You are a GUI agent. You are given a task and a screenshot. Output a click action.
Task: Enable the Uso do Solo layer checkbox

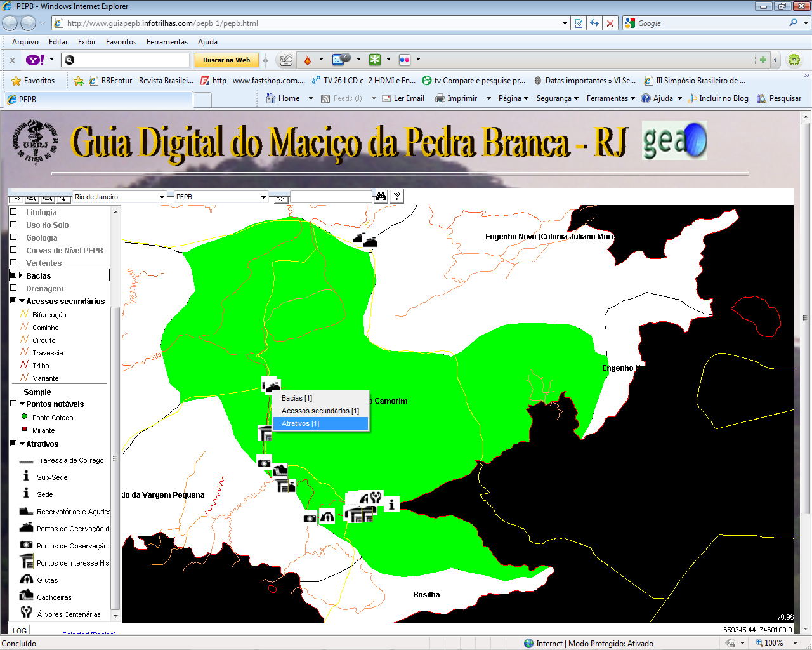pos(13,225)
